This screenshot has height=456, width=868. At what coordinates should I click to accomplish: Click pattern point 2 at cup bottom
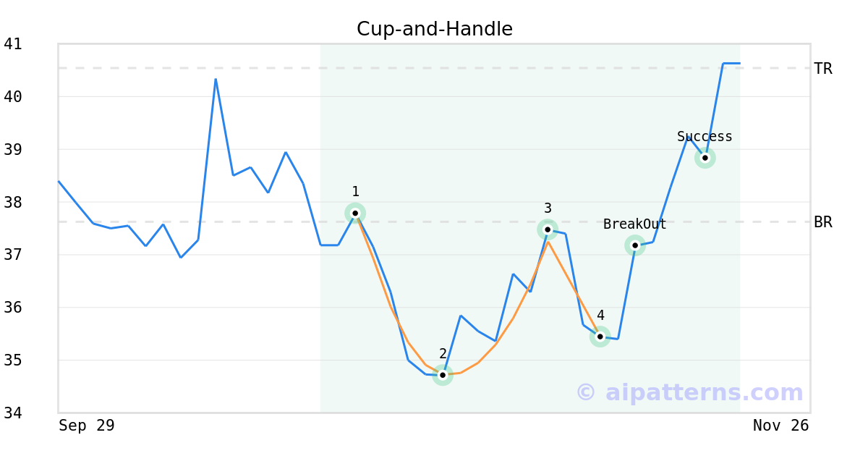tap(443, 375)
